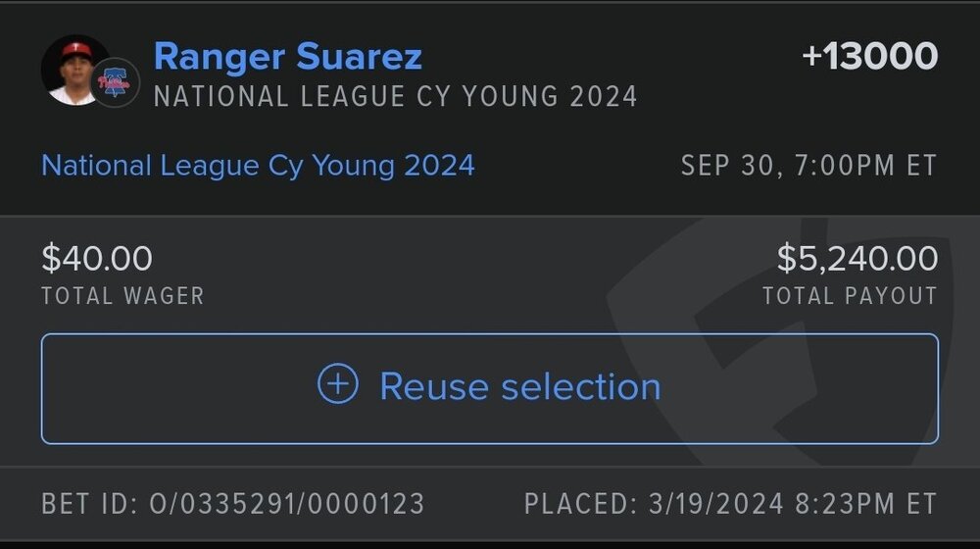This screenshot has width=980, height=549.
Task: Select the $40.00 wager amount
Action: pos(97,259)
